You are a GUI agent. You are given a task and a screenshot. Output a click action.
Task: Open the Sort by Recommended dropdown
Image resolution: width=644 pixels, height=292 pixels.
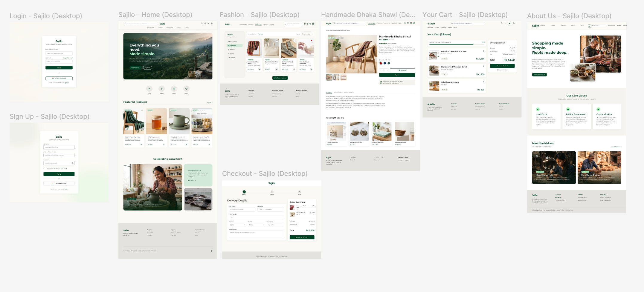coord(307,34)
